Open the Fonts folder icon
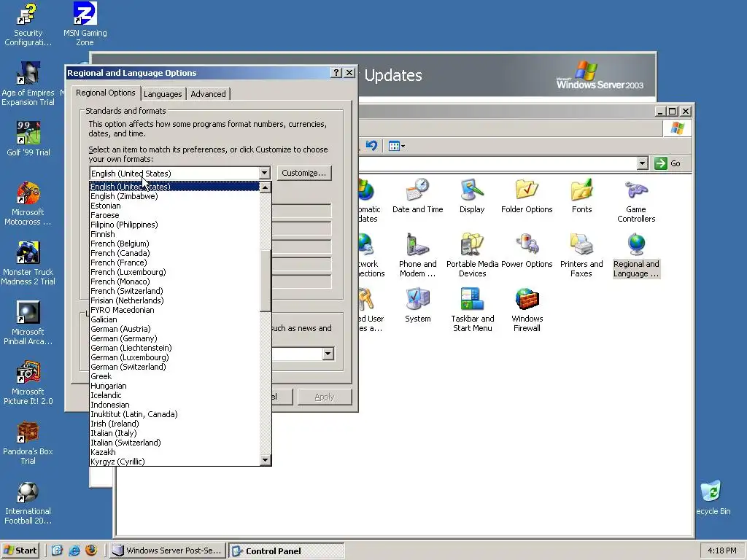The width and height of the screenshot is (747, 560). [x=581, y=195]
